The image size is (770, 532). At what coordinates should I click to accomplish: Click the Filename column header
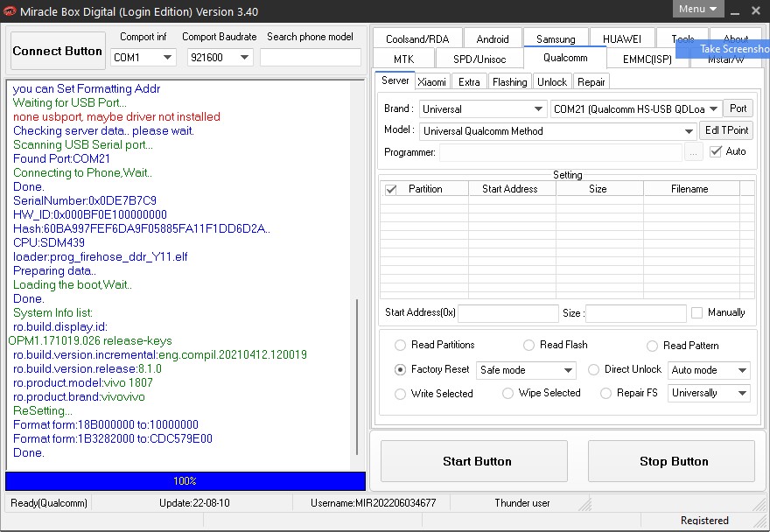689,189
